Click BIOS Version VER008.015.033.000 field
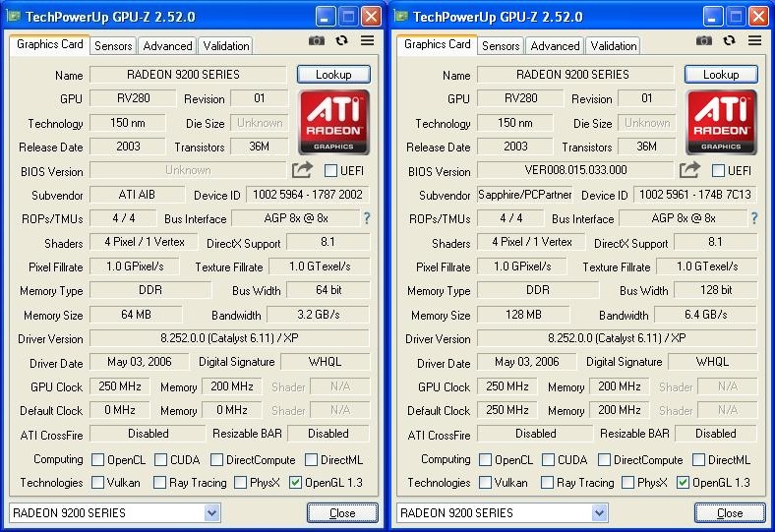 click(x=574, y=170)
